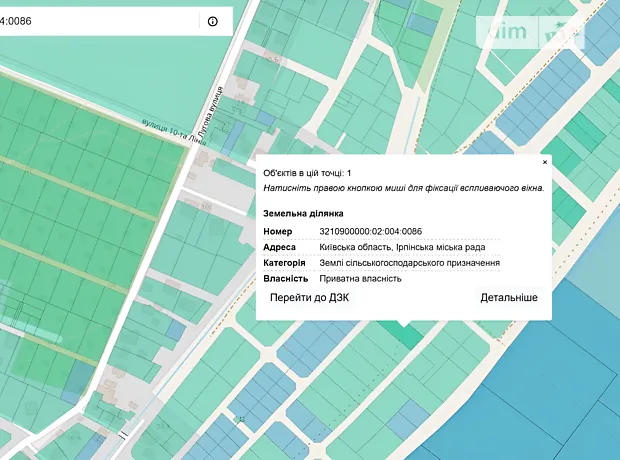Click the info icon in the search bar
Image resolution: width=620 pixels, height=460 pixels.
pyautogui.click(x=212, y=21)
